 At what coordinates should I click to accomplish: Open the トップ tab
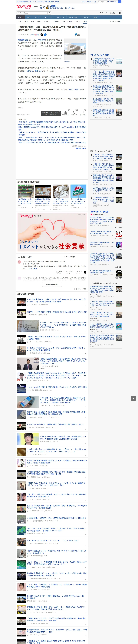click(x=20, y=17)
